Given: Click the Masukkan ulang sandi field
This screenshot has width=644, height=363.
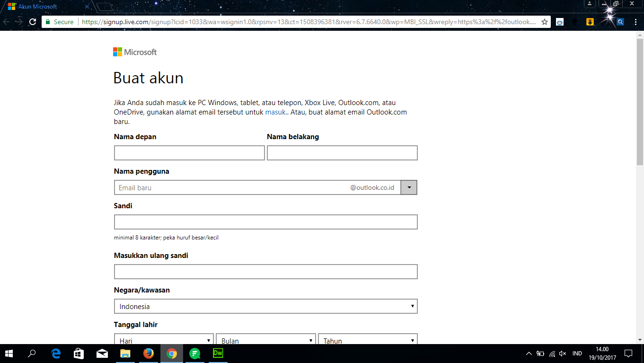Looking at the screenshot, I should tap(266, 272).
